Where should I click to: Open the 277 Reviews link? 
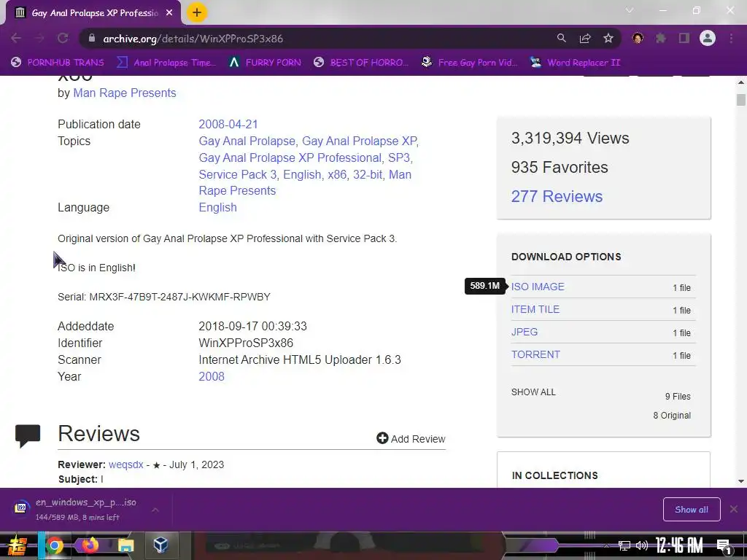point(557,196)
